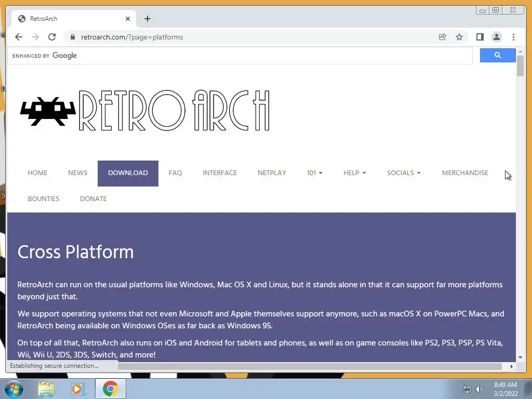Open volume speaker icon in tray
532x399 pixels.
click(x=480, y=389)
